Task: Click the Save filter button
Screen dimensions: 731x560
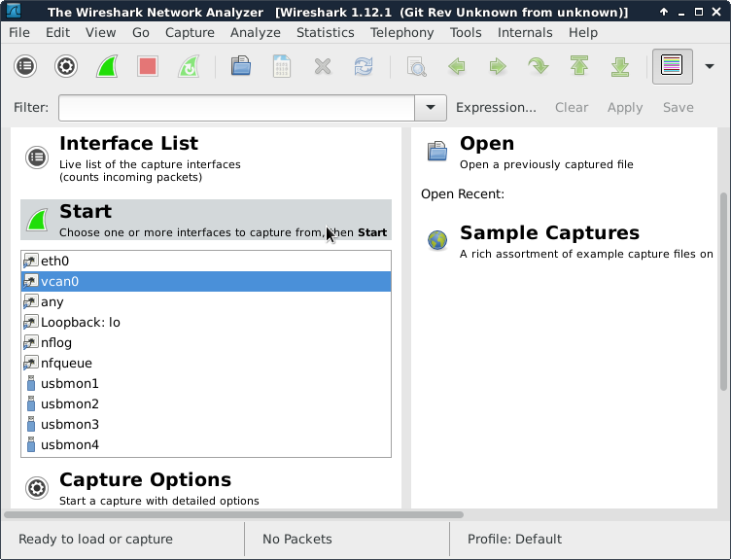Action: click(x=679, y=108)
